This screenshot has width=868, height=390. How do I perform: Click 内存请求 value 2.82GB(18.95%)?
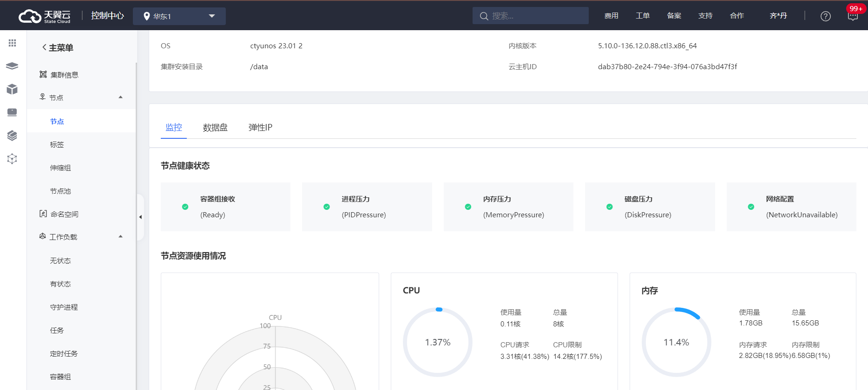(765, 356)
